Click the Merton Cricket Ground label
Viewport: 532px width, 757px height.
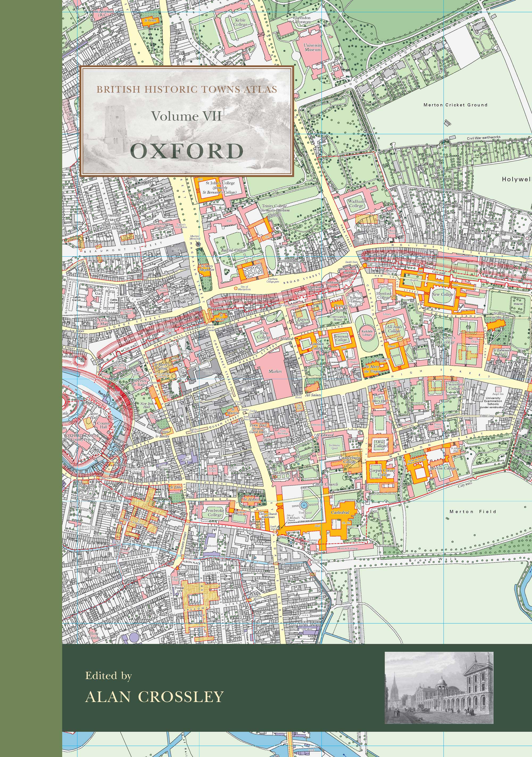point(455,105)
